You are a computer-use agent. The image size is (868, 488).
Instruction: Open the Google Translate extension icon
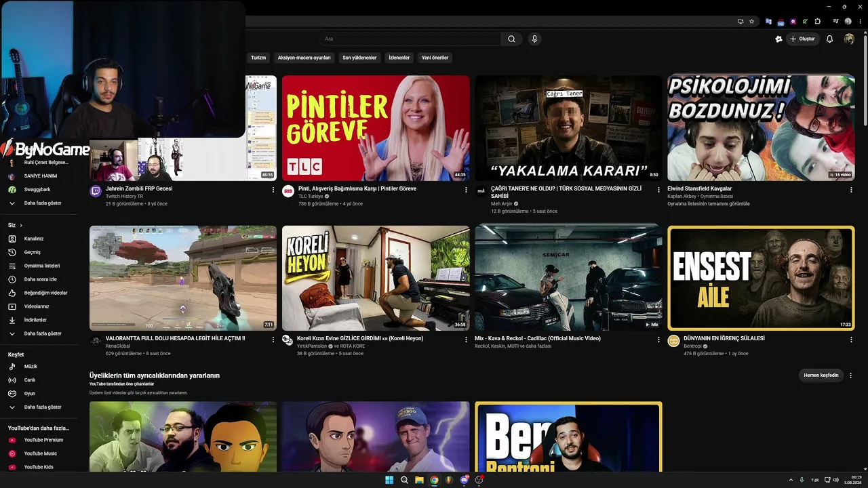pyautogui.click(x=768, y=21)
